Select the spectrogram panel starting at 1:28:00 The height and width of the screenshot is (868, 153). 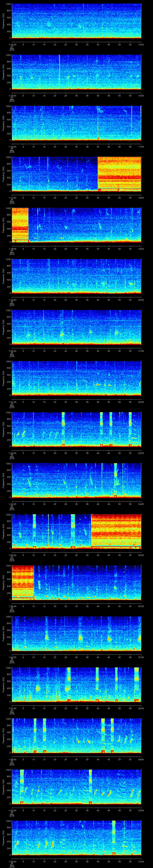[77, 736]
